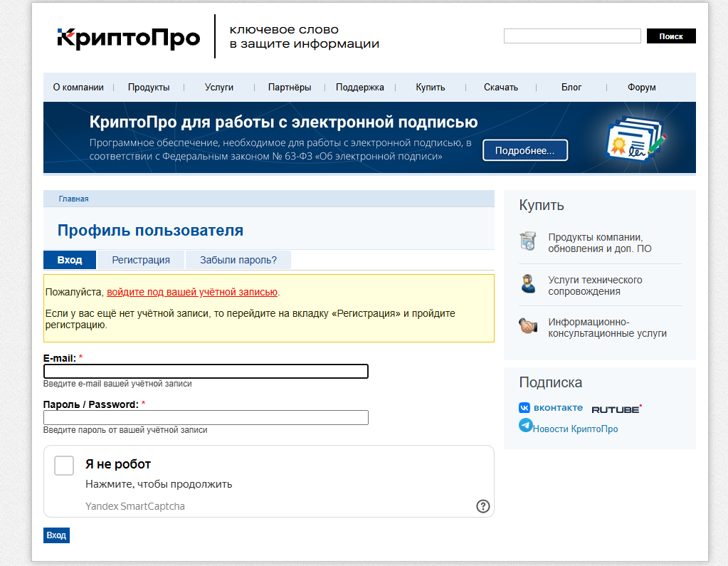Open the "Купить" menu item
Image resolution: width=728 pixels, height=566 pixels.
[431, 88]
